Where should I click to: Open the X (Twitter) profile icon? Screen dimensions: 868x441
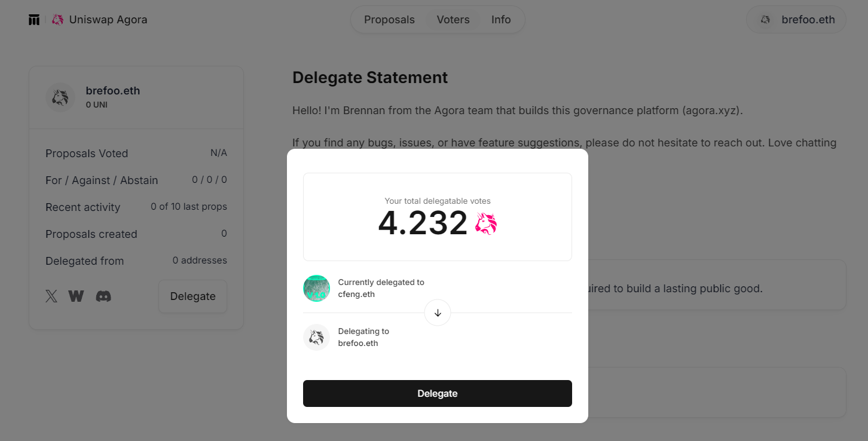(x=52, y=296)
